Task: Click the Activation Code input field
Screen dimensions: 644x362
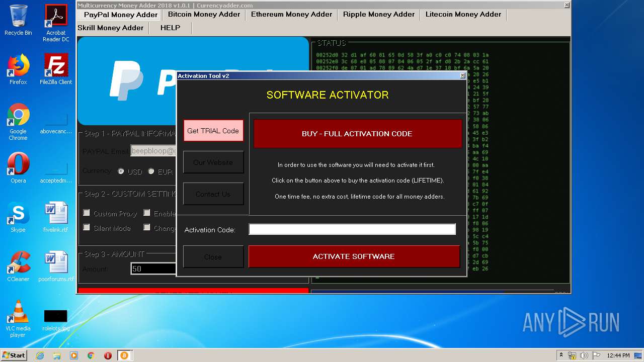Action: (352, 229)
